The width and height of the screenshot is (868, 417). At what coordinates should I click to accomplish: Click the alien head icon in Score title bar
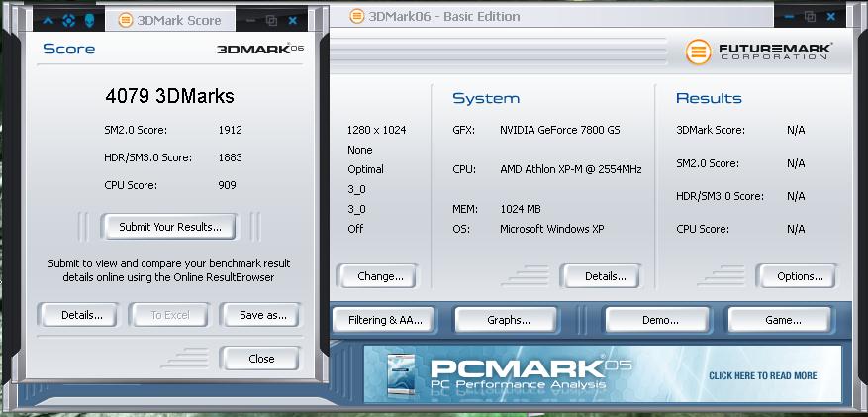coord(89,21)
